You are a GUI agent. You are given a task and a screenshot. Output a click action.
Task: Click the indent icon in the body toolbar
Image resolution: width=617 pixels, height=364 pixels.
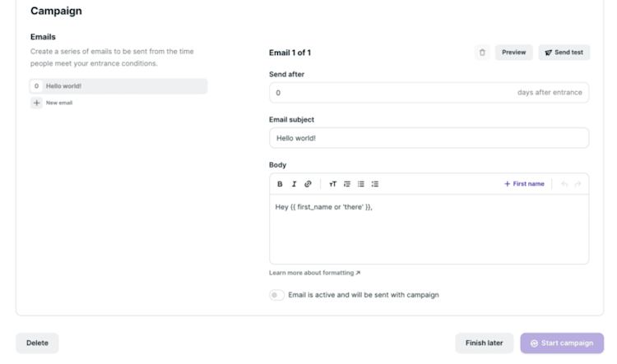coord(347,184)
